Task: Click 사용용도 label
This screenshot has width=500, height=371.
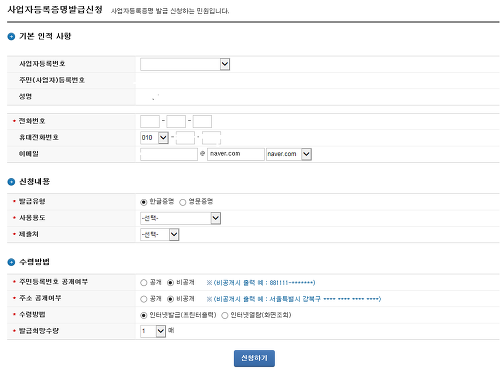Action: click(32, 218)
